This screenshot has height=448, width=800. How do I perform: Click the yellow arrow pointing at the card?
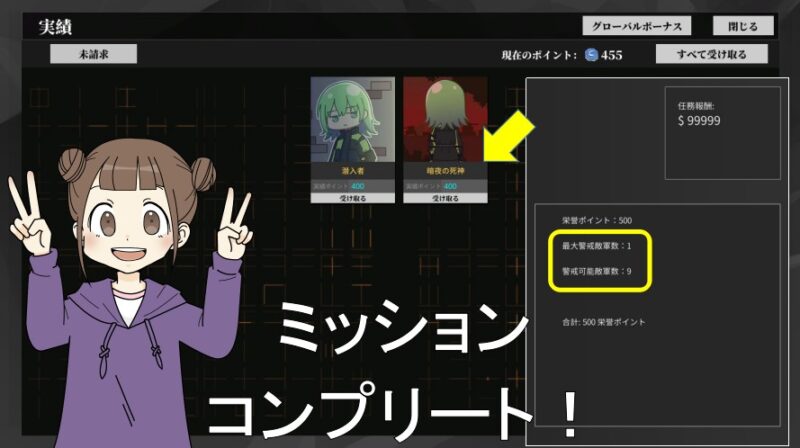[x=510, y=139]
